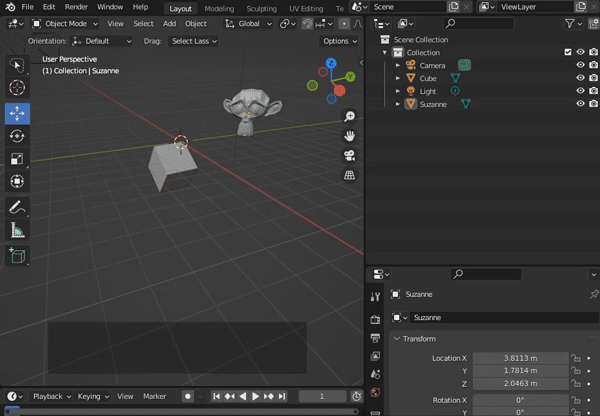Open the Object Mode dropdown
This screenshot has width=600, height=416.
click(64, 24)
